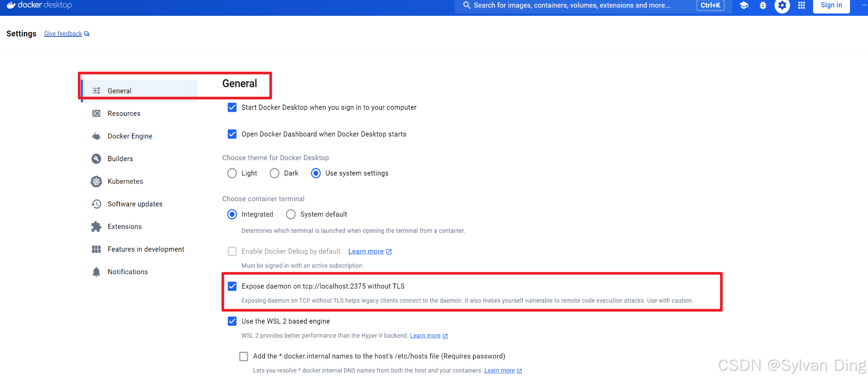Click the Resources icon in sidebar

click(x=96, y=113)
